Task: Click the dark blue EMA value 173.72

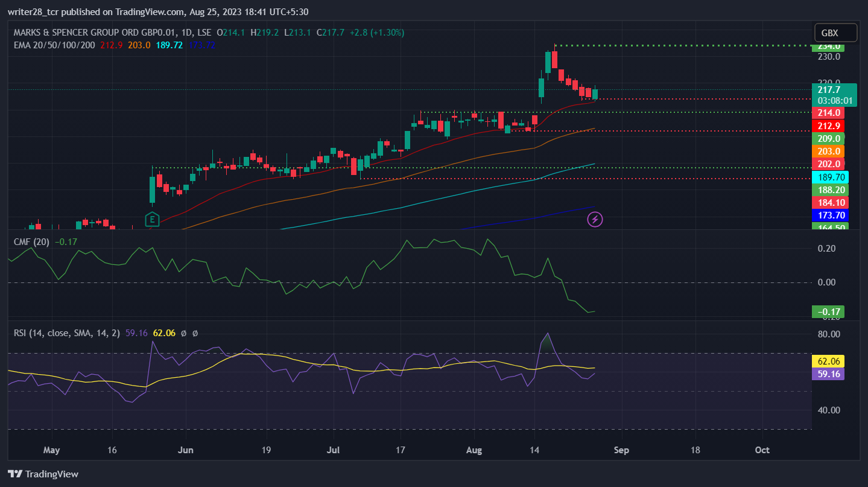Action: pos(201,45)
